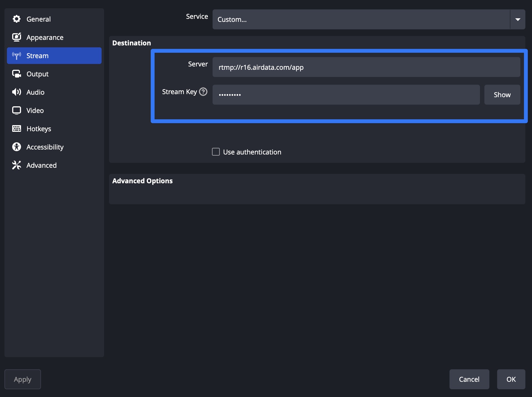Cancel the settings dialog
Image resolution: width=532 pixels, height=397 pixels.
click(469, 379)
